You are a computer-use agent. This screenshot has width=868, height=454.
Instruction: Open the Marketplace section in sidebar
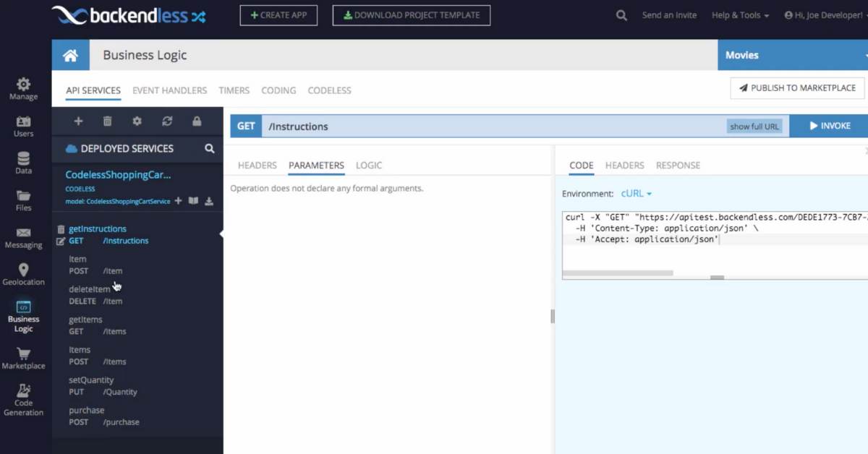23,359
